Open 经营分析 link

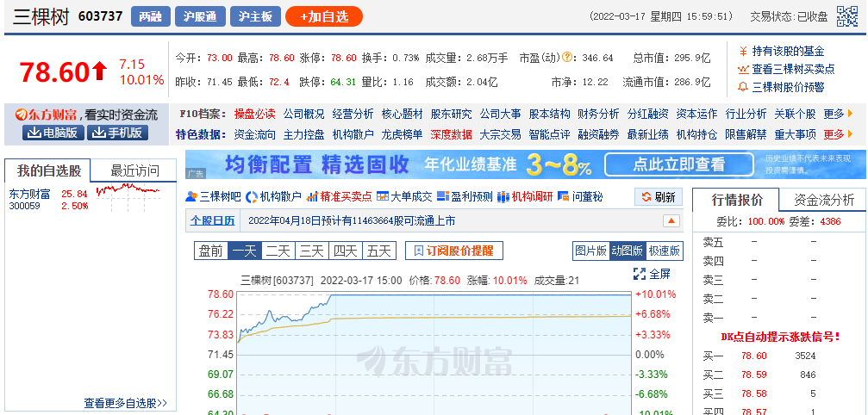(x=353, y=114)
